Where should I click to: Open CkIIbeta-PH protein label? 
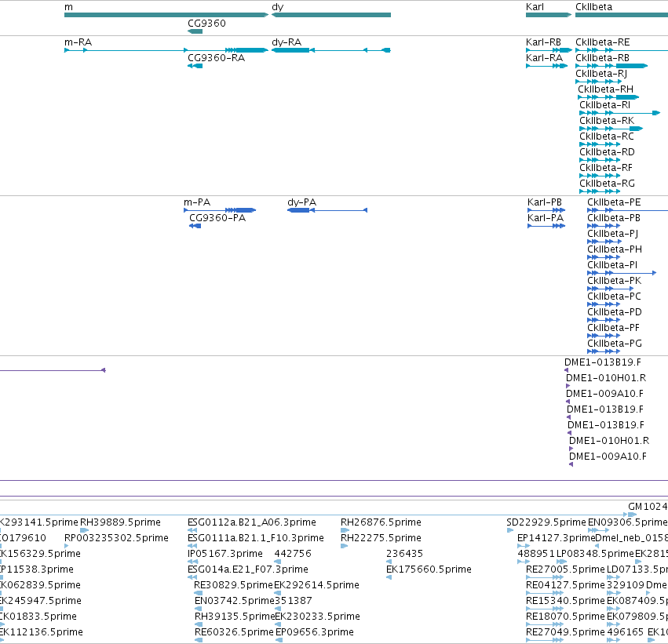(x=615, y=249)
